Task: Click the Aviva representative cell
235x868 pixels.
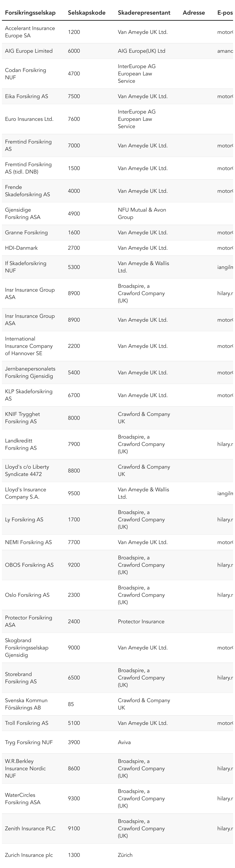Action: click(124, 742)
